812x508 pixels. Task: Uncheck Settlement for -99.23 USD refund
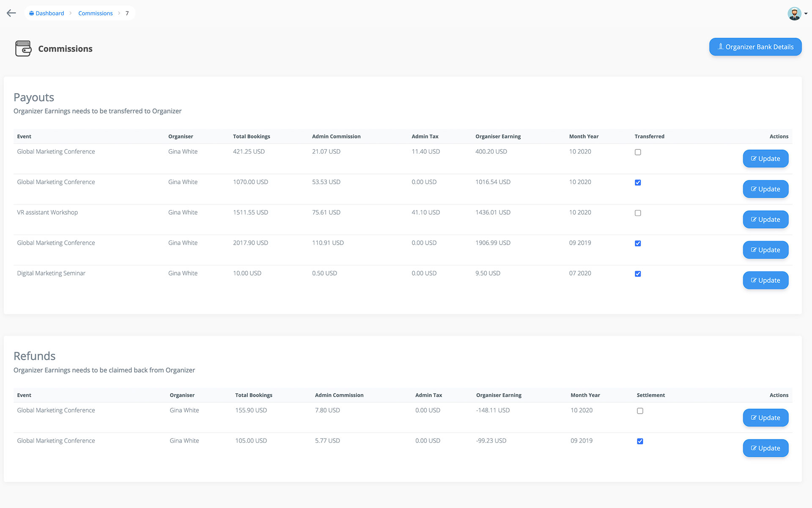tap(640, 441)
